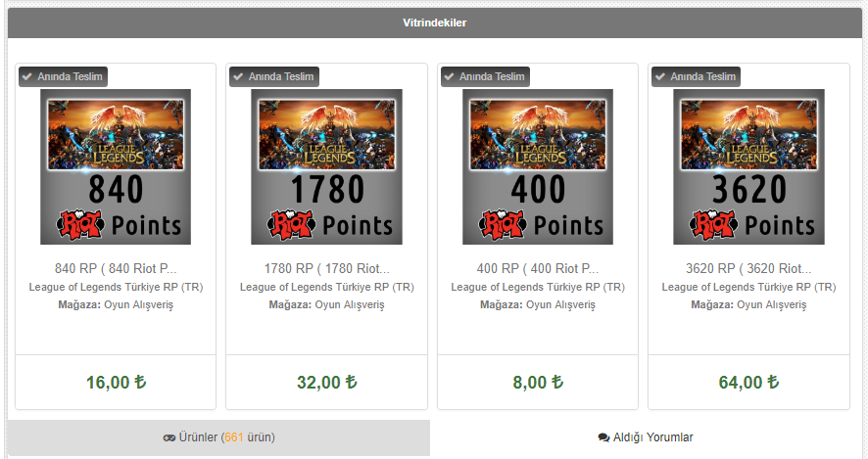868x459 pixels.
Task: Click the gamepad icon beside Ürünler
Action: 169,437
